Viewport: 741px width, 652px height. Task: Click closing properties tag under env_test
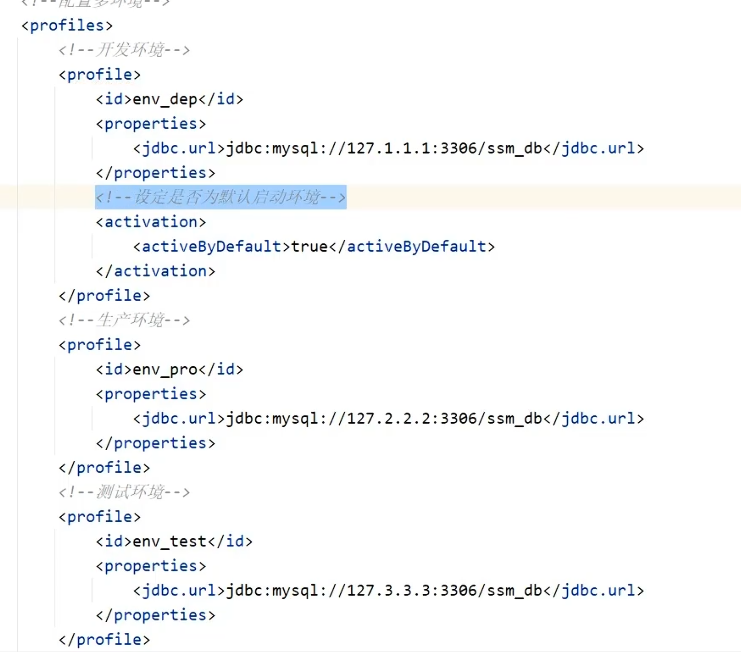click(x=155, y=615)
